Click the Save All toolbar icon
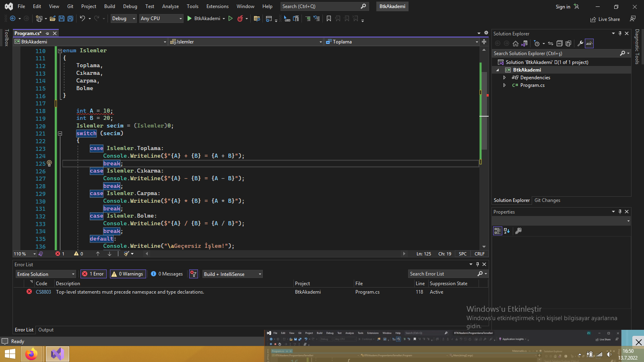The width and height of the screenshot is (644, 362). point(70,19)
